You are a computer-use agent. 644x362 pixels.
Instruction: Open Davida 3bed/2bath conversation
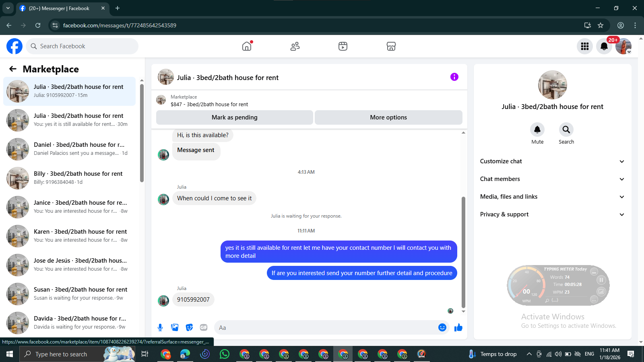tap(70, 323)
